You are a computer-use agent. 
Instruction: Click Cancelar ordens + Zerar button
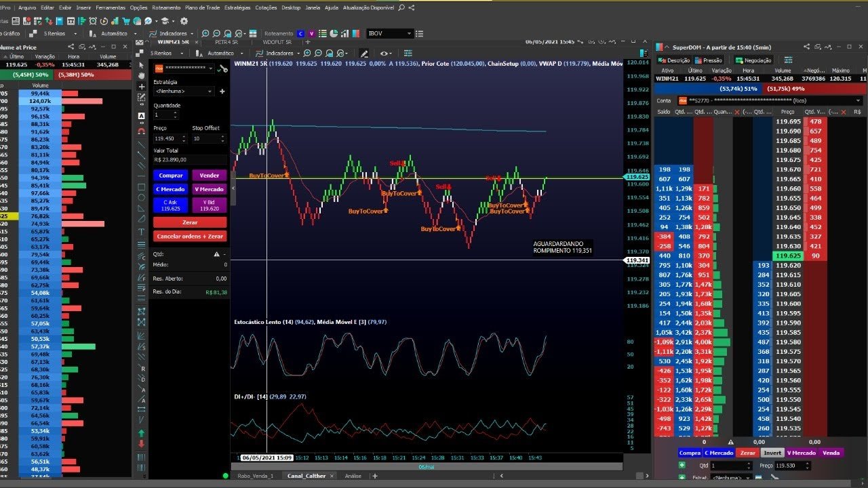click(190, 237)
